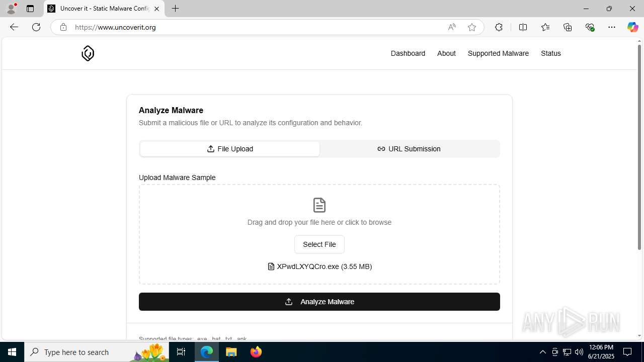This screenshot has width=644, height=362.
Task: Click uploaded file XPwdLXYQCro.exe entry
Action: [x=320, y=266]
